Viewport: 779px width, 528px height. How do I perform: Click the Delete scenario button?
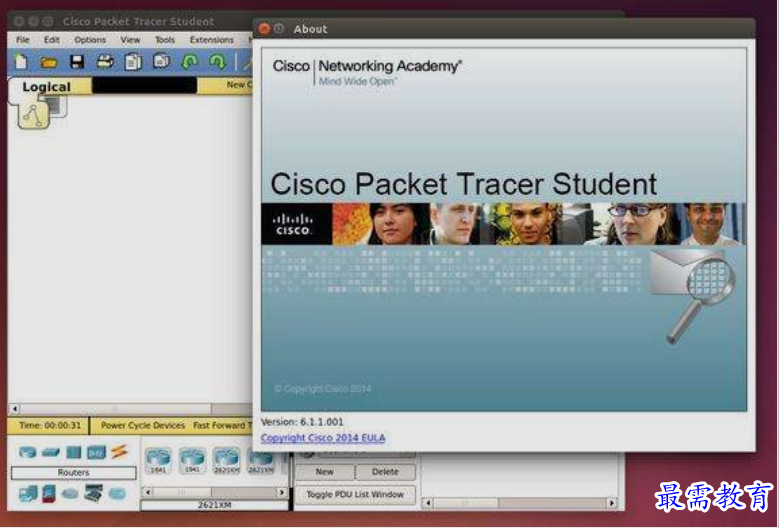click(386, 472)
